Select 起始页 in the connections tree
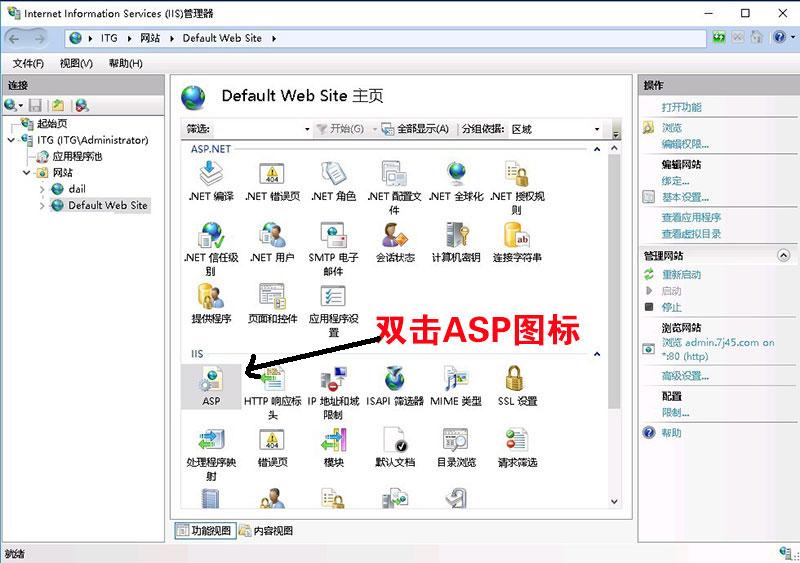800x563 pixels. [52, 124]
